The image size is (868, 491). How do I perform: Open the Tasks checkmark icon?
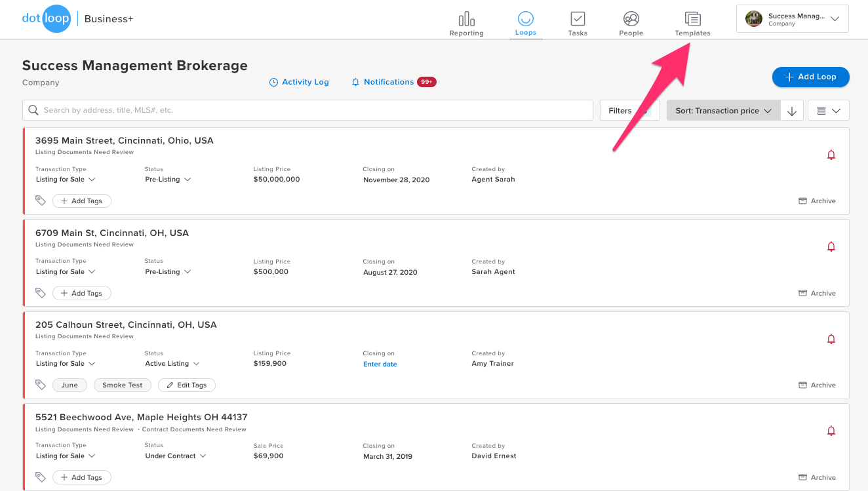point(577,19)
